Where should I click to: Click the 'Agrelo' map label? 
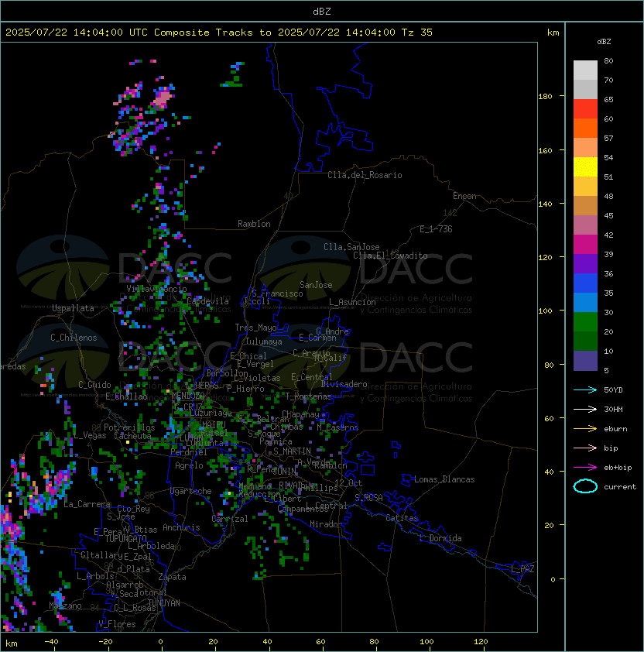click(189, 465)
